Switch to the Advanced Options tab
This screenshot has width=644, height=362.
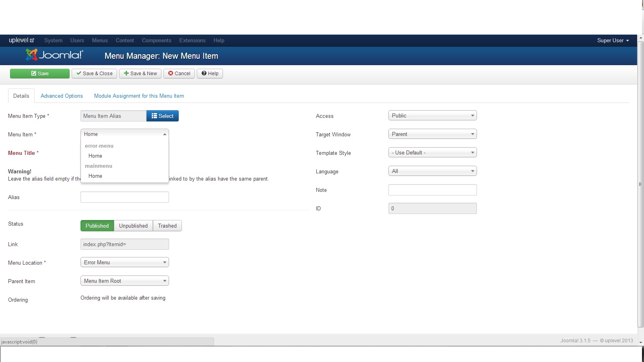click(62, 96)
